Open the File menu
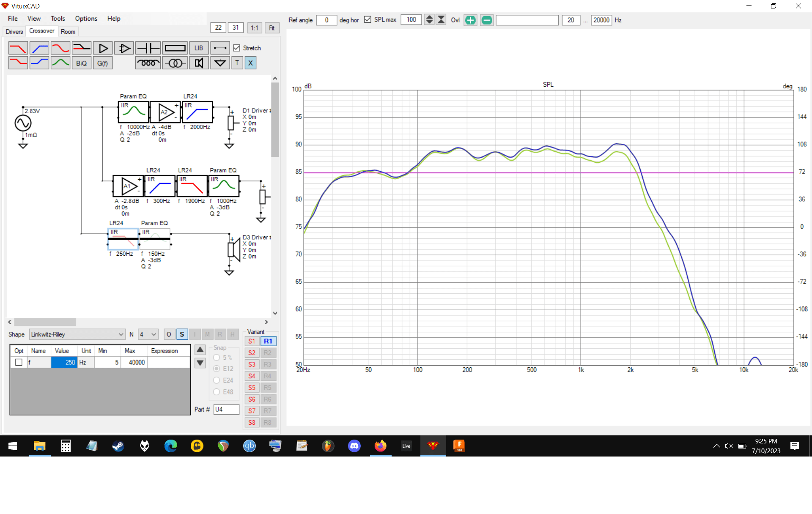The width and height of the screenshot is (812, 514). (13, 19)
